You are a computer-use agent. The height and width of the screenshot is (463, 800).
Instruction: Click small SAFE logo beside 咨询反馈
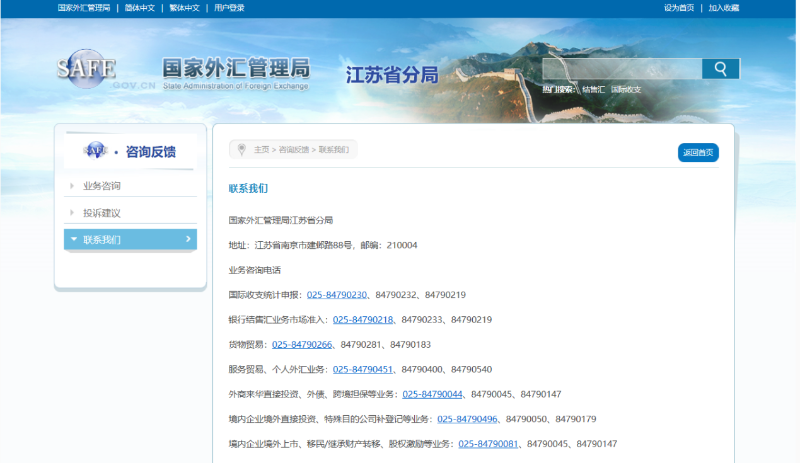pyautogui.click(x=96, y=151)
